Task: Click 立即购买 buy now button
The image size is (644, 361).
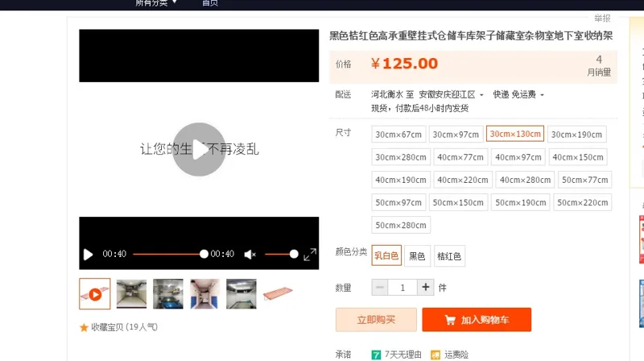Action: [376, 319]
